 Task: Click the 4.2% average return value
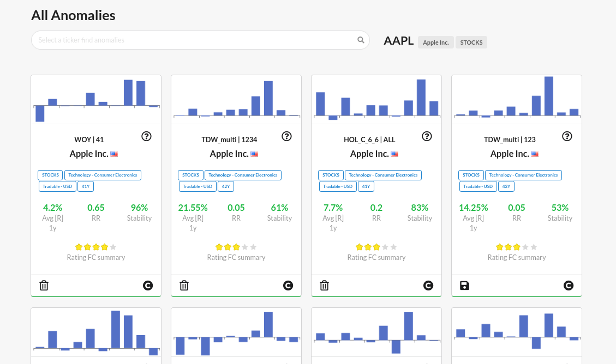(x=52, y=208)
